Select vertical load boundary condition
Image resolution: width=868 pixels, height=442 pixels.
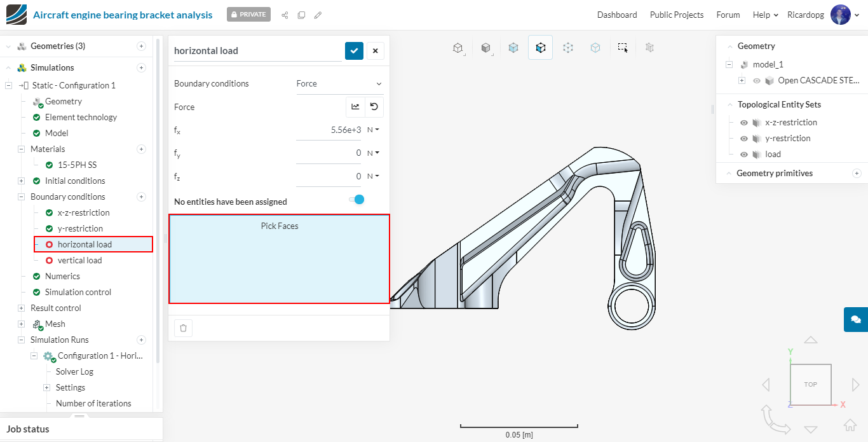click(79, 261)
